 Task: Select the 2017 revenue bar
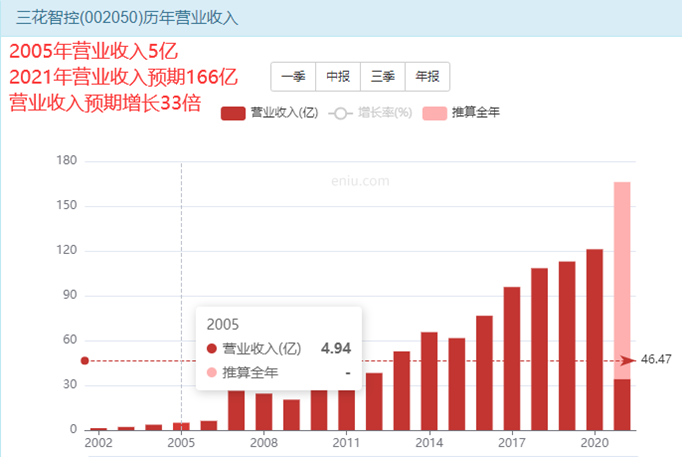[x=512, y=358]
